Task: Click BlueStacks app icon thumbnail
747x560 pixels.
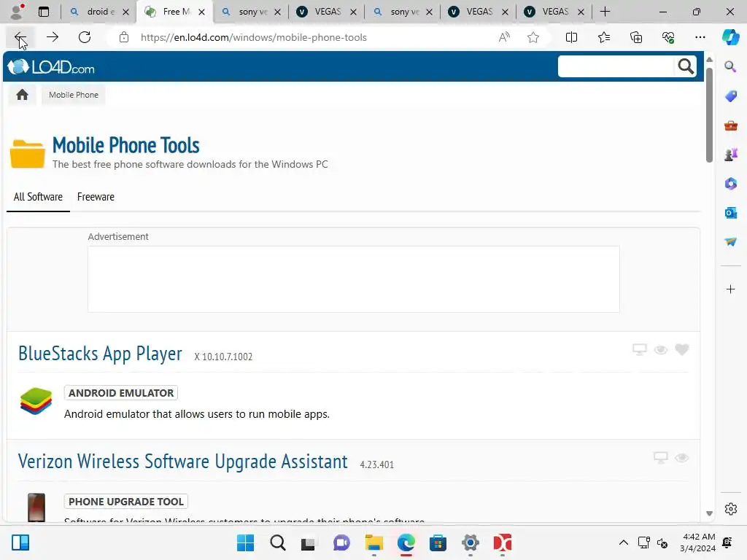Action: (36, 401)
